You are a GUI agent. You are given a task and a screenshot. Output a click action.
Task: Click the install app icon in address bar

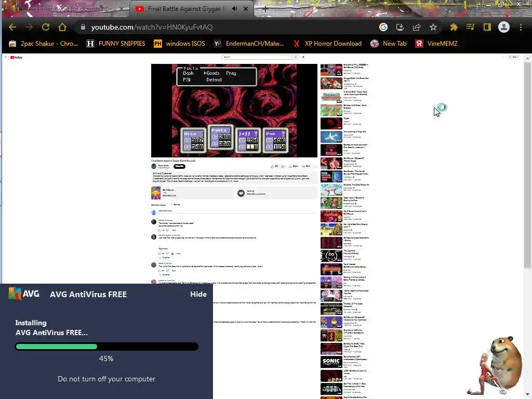[400, 27]
